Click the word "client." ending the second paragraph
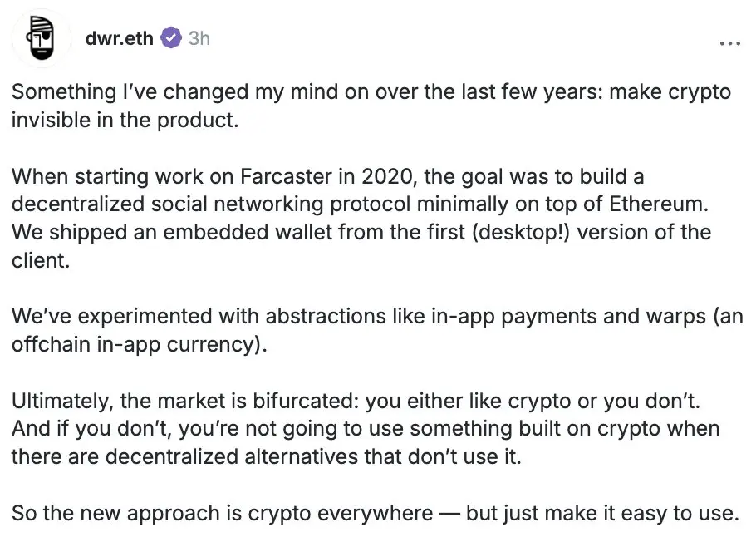This screenshot has width=756, height=542. coord(41,260)
